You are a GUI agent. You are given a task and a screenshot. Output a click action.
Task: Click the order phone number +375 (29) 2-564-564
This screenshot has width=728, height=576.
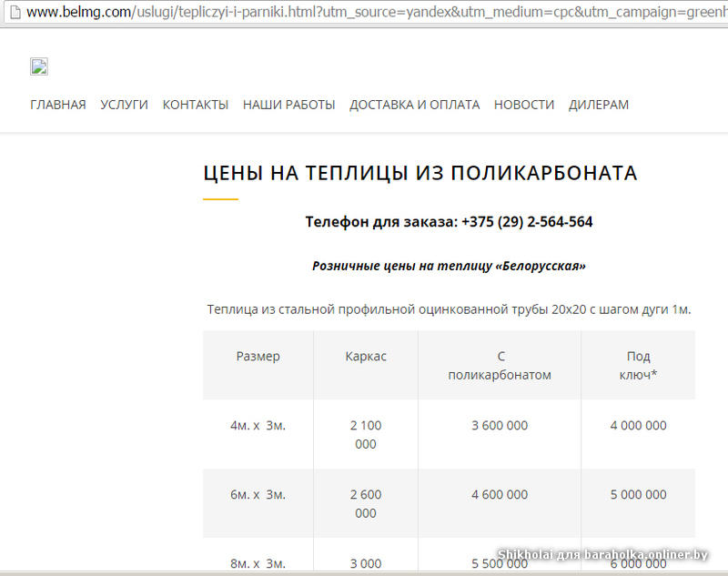coord(527,222)
